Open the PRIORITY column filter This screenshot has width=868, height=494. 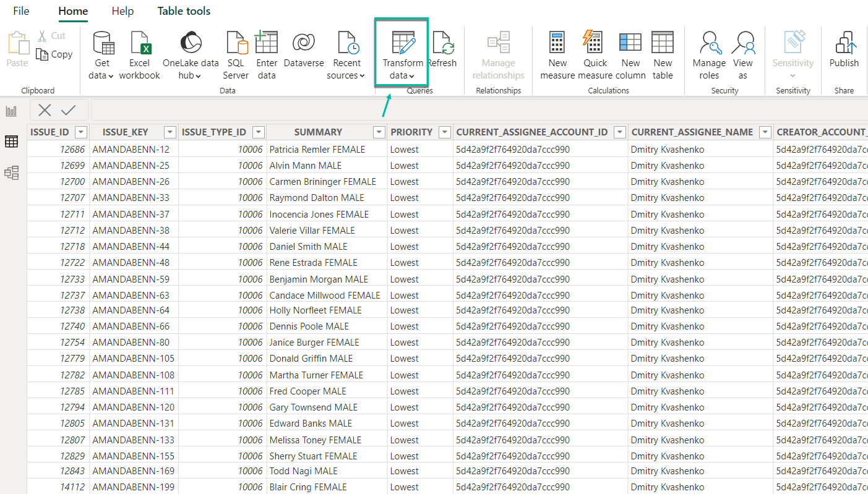point(444,132)
